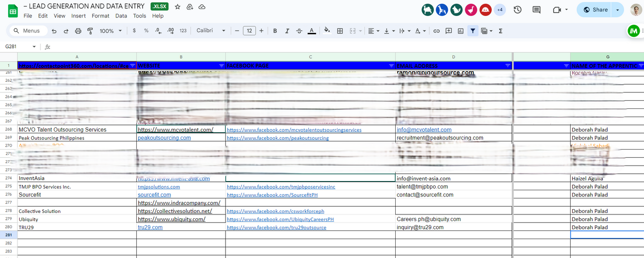
Task: Open the borders menu
Action: (x=340, y=31)
